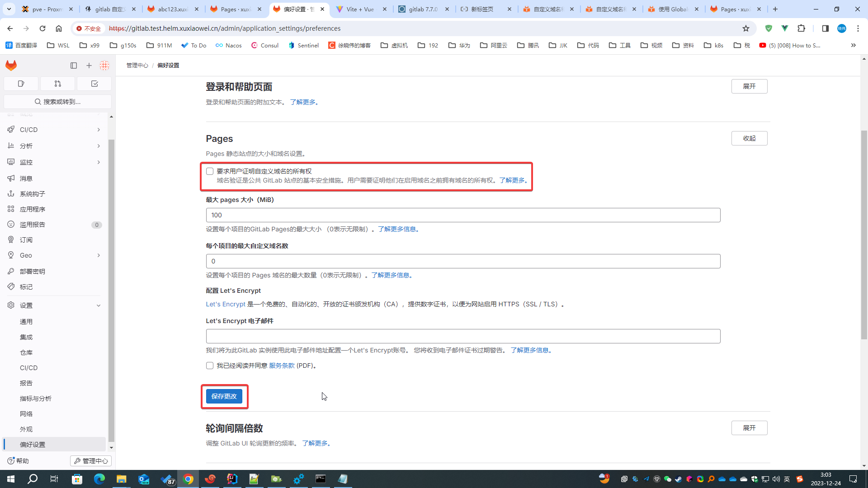The image size is (868, 488).
Task: Enable custom domain ownership verification checkbox
Action: (210, 171)
